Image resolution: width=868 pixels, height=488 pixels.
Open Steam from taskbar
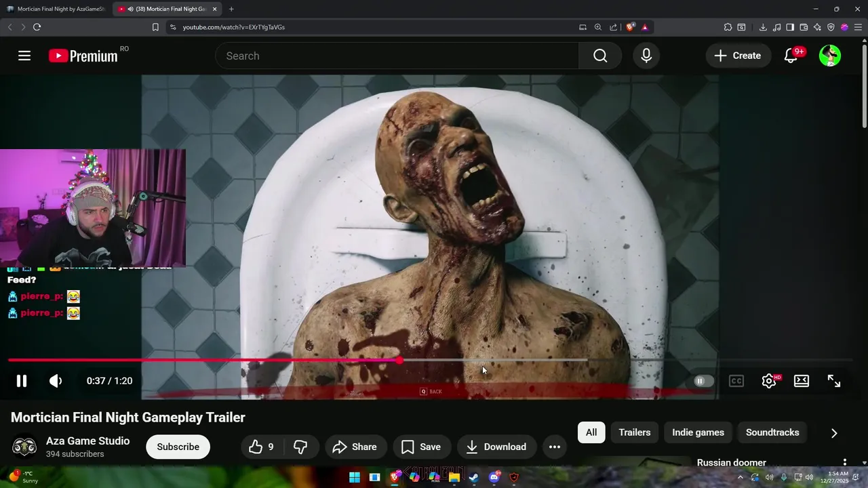pos(474,477)
